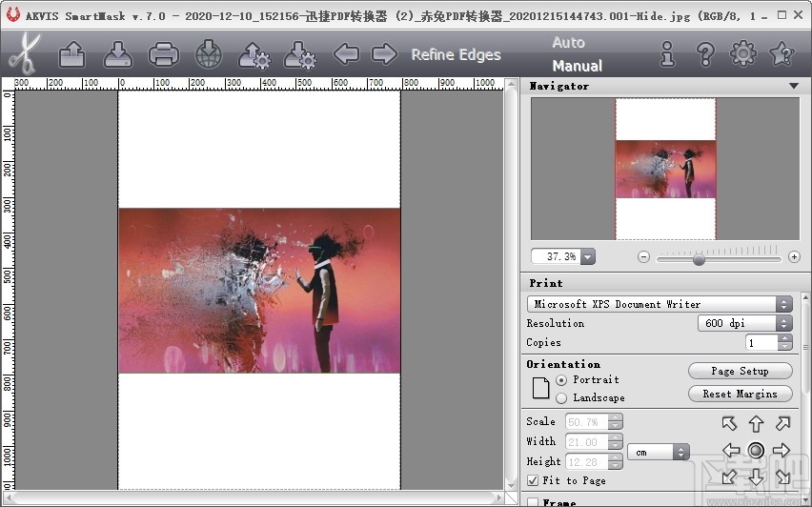Click the Save image toolbar icon
Image resolution: width=812 pixels, height=507 pixels.
click(118, 55)
